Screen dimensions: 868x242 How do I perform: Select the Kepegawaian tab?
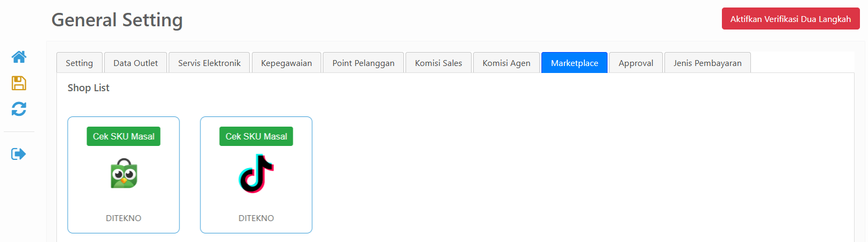286,63
